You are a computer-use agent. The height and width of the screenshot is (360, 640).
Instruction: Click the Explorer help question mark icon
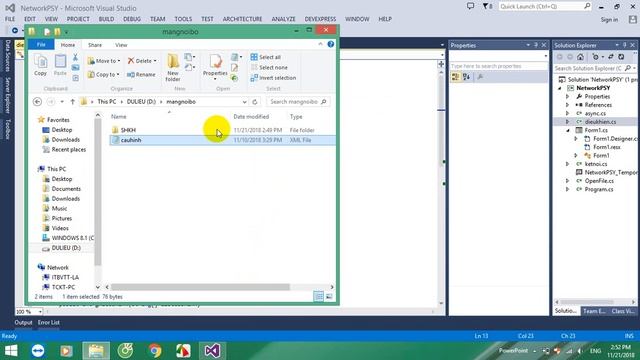[331, 44]
